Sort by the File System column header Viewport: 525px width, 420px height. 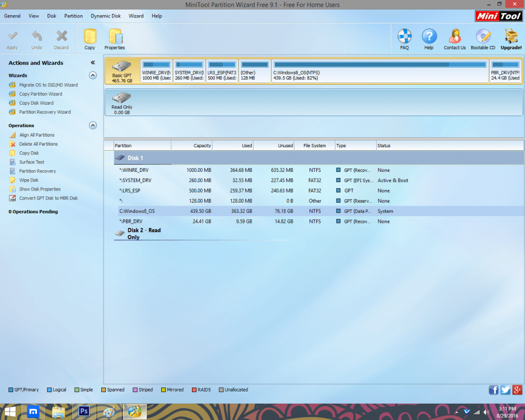pyautogui.click(x=315, y=146)
